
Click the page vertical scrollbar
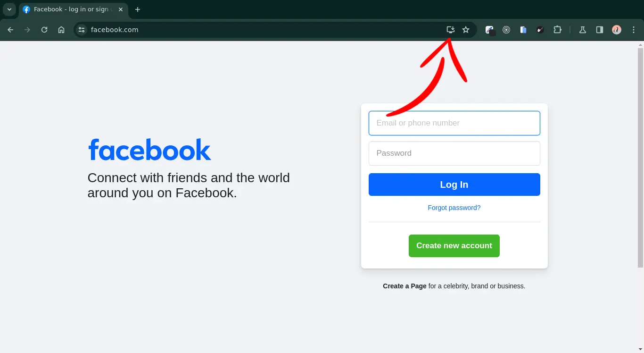pyautogui.click(x=640, y=157)
